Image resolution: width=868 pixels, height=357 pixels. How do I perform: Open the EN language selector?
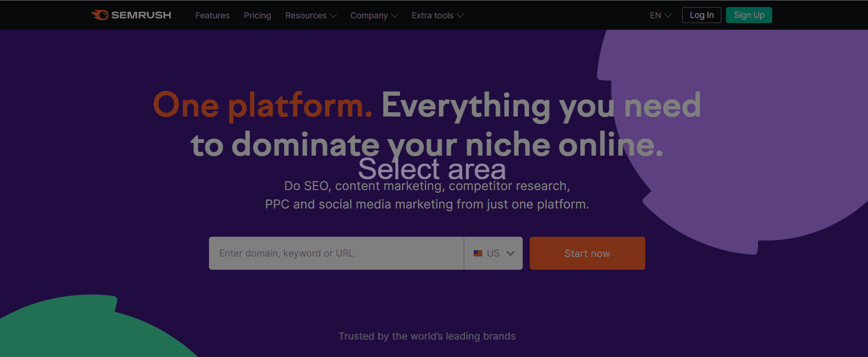655,16
